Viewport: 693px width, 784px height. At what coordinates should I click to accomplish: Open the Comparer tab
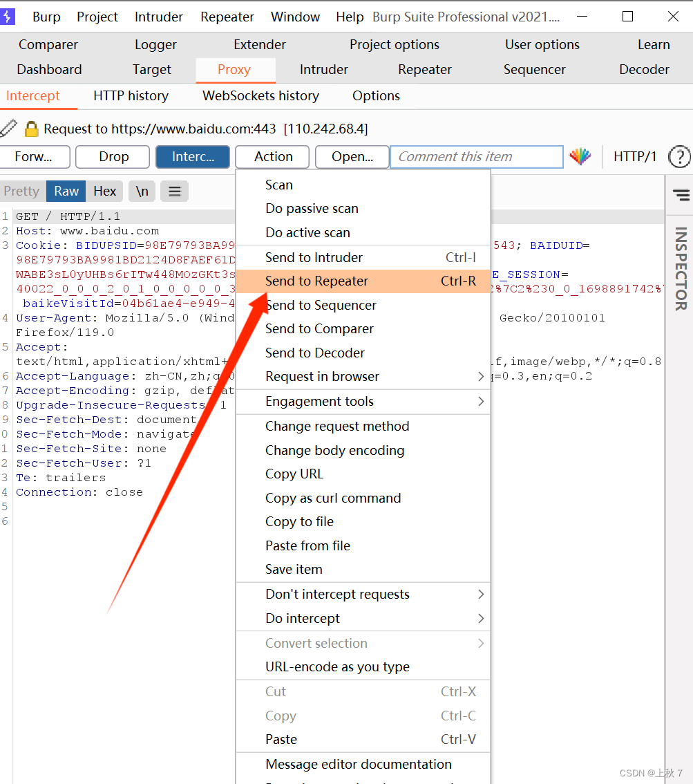48,45
